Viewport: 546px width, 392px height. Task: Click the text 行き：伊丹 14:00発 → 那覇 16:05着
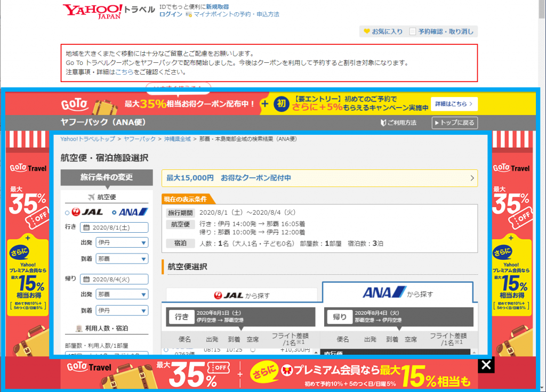point(252,224)
